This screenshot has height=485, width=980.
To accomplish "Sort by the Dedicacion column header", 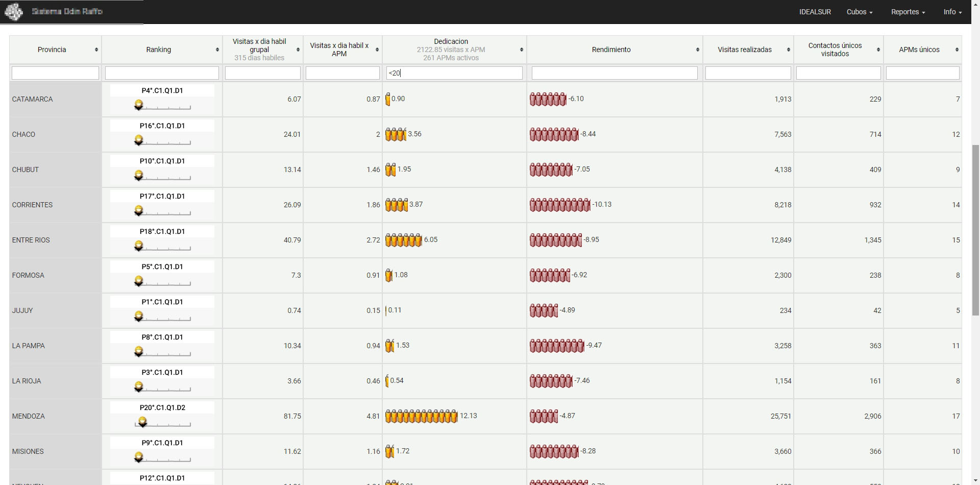I will [454, 50].
